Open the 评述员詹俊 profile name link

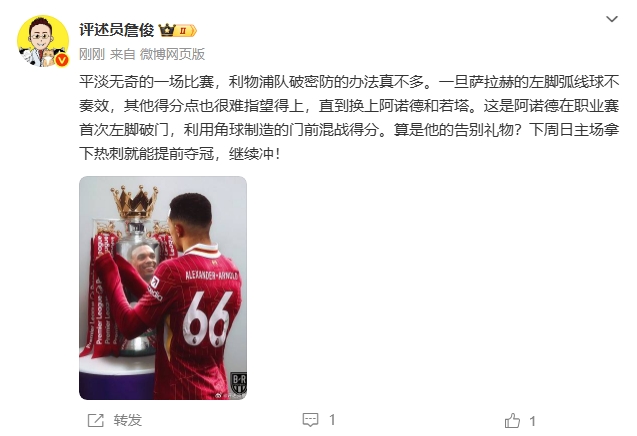[117, 30]
